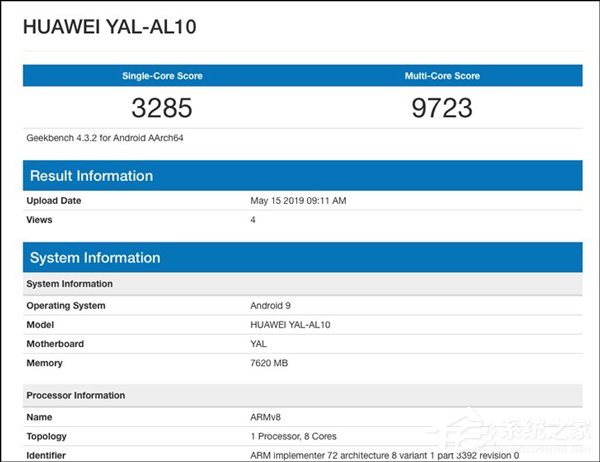Screen dimensions: 600x462
Task: Click the Views row label
Action: [x=39, y=220]
